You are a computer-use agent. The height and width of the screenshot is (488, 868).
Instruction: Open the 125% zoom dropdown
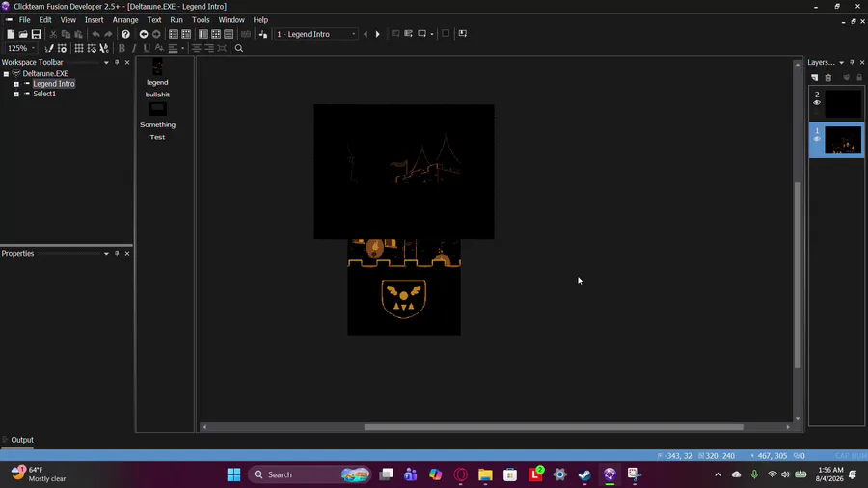tap(33, 48)
